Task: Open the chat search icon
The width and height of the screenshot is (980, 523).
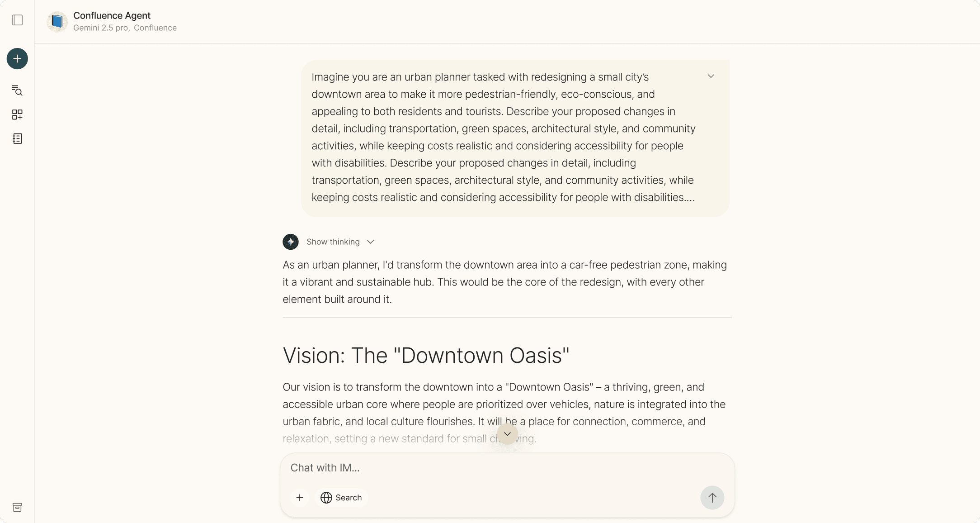Action: [x=17, y=90]
